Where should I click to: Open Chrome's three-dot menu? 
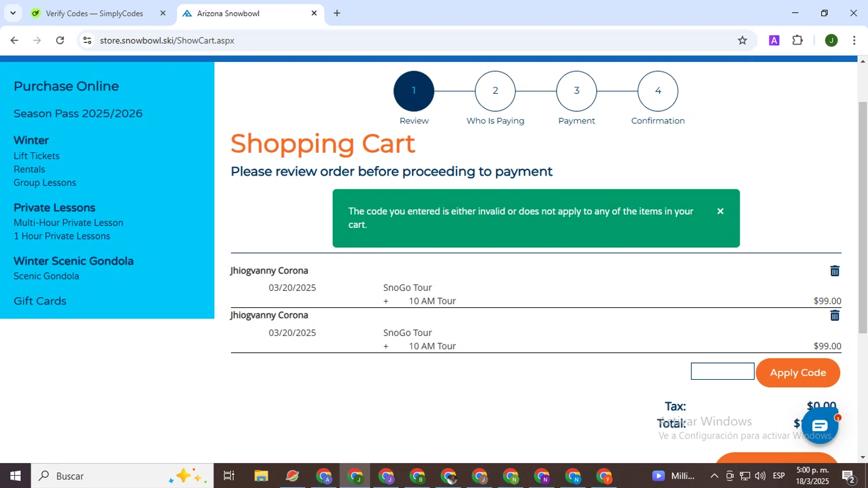point(854,41)
